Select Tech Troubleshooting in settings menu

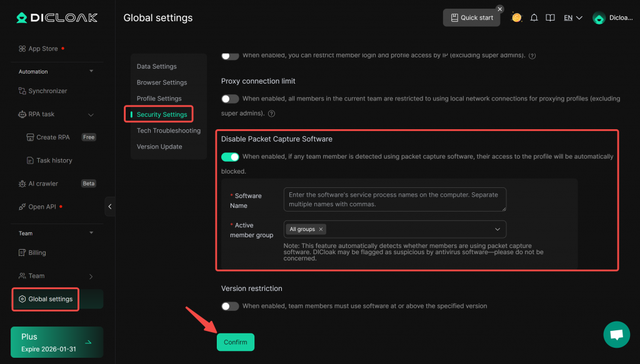(x=169, y=130)
